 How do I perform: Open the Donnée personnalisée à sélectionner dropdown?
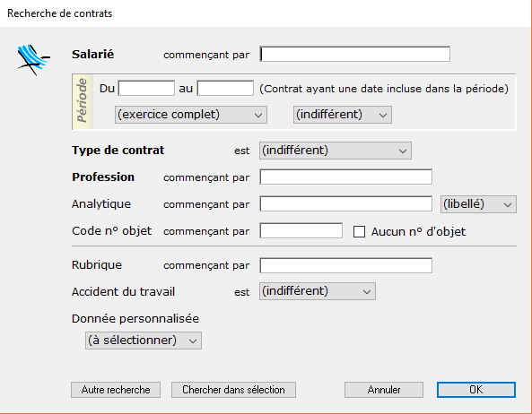click(x=144, y=341)
